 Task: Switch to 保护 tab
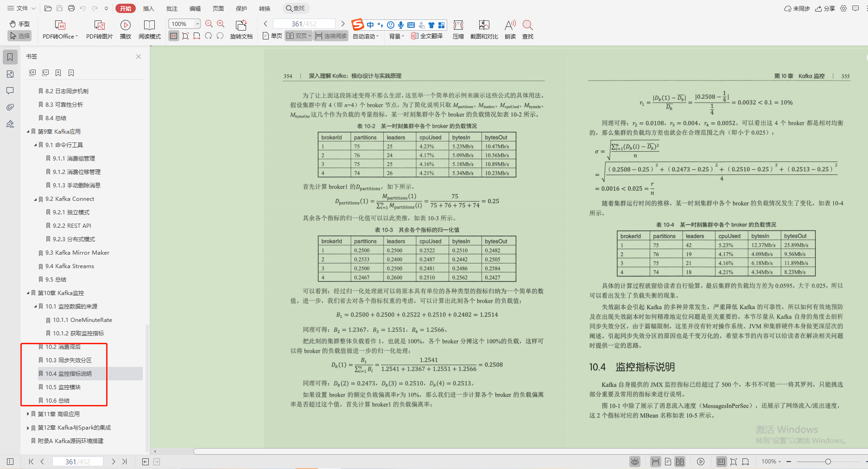tap(241, 8)
